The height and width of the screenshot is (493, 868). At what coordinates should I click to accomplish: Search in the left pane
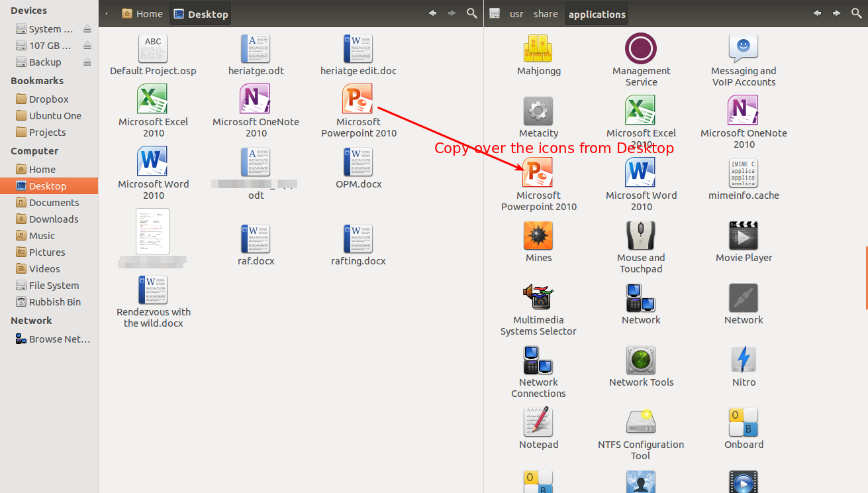[472, 13]
